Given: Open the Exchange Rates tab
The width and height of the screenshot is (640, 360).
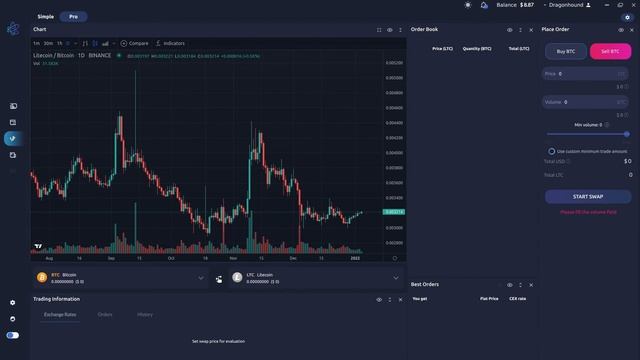Looking at the screenshot, I should click(x=60, y=315).
